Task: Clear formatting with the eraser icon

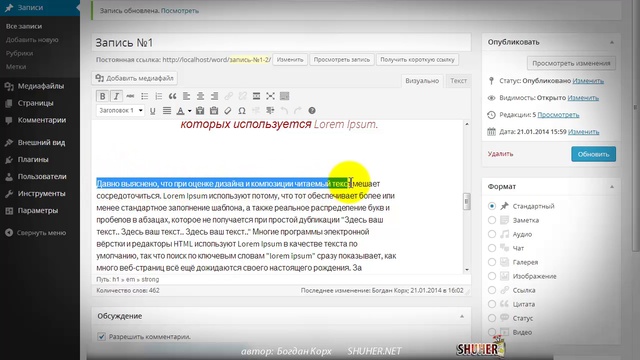Action: pos(228,111)
